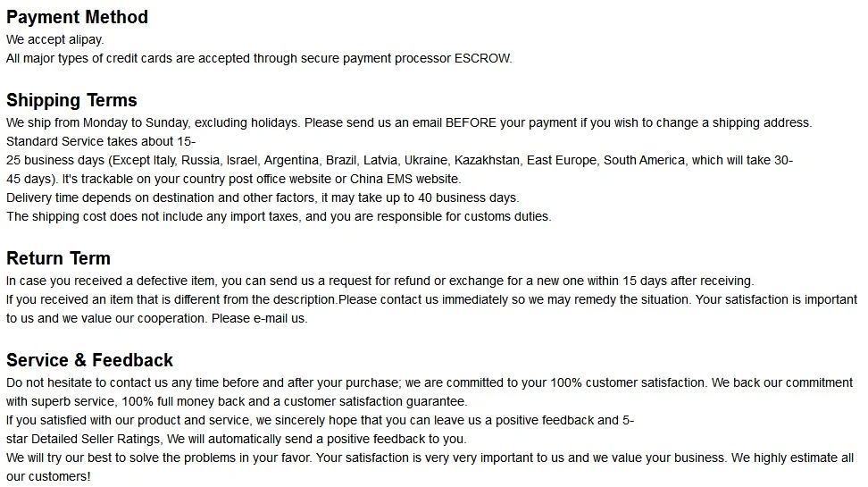Screen dimensions: 868x487
Task: Click the word ESCROW in payment text
Action: click(x=483, y=58)
